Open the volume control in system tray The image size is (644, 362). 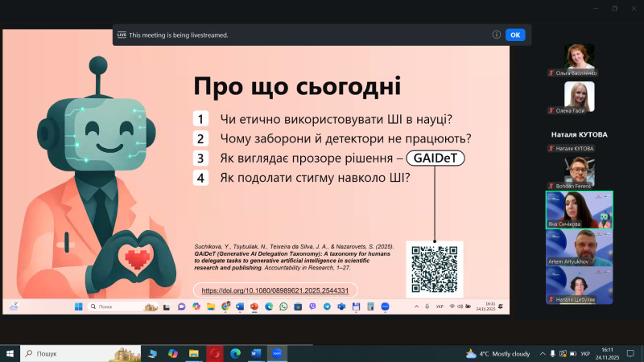coord(572,353)
